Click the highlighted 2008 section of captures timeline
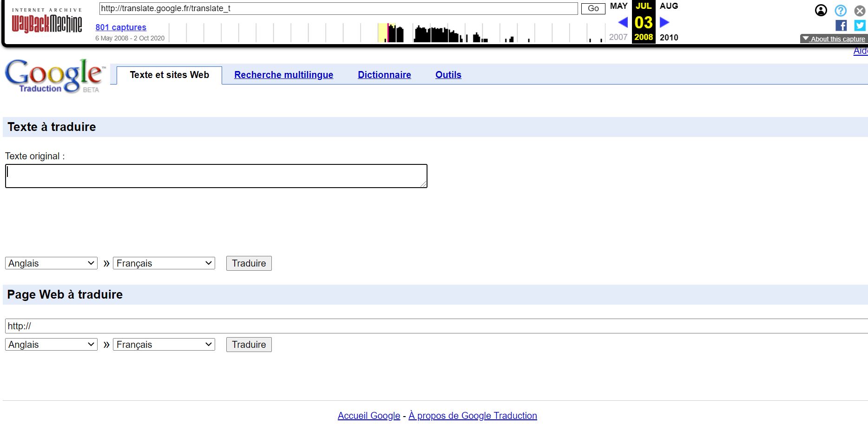 coord(387,33)
